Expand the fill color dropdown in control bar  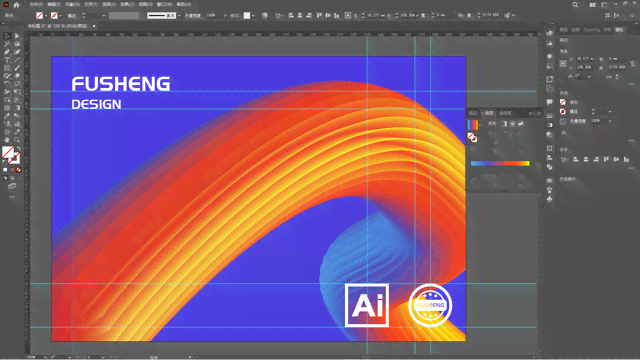pyautogui.click(x=45, y=16)
